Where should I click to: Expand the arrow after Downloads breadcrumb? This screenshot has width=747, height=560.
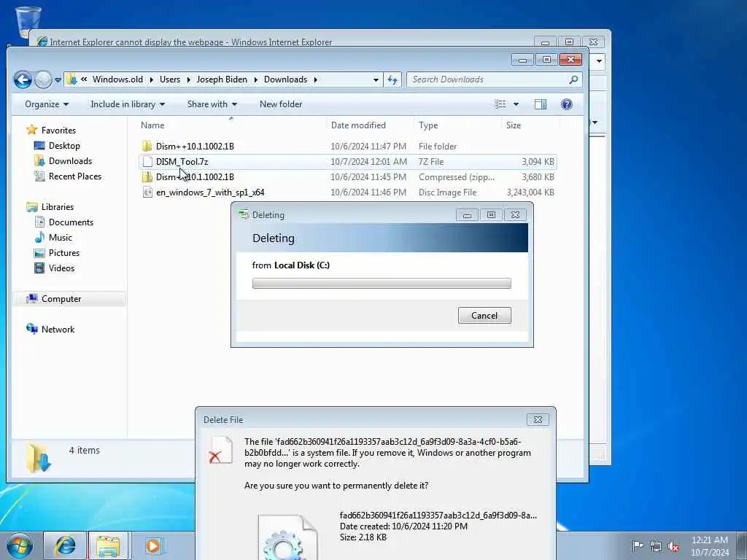(x=315, y=79)
